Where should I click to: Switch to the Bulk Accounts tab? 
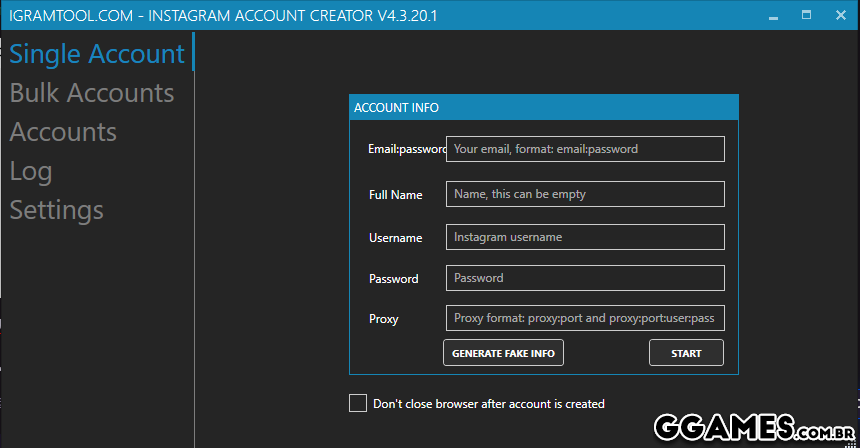coord(92,93)
